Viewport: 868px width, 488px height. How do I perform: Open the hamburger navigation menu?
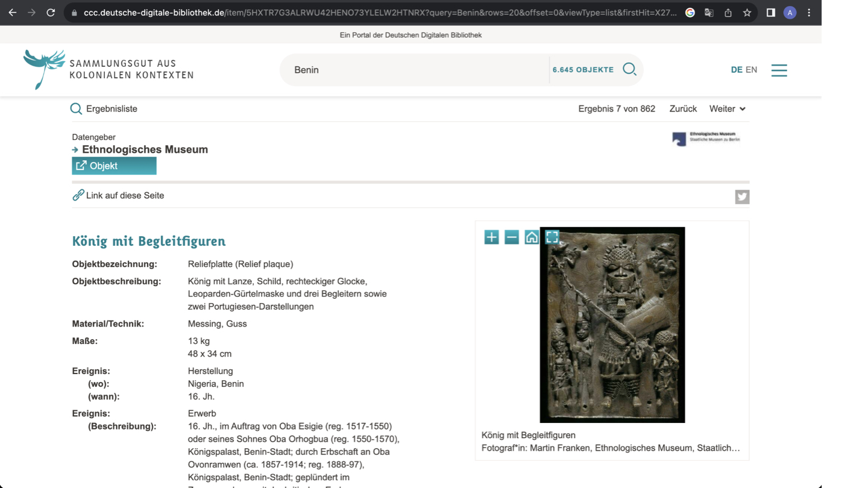click(779, 70)
